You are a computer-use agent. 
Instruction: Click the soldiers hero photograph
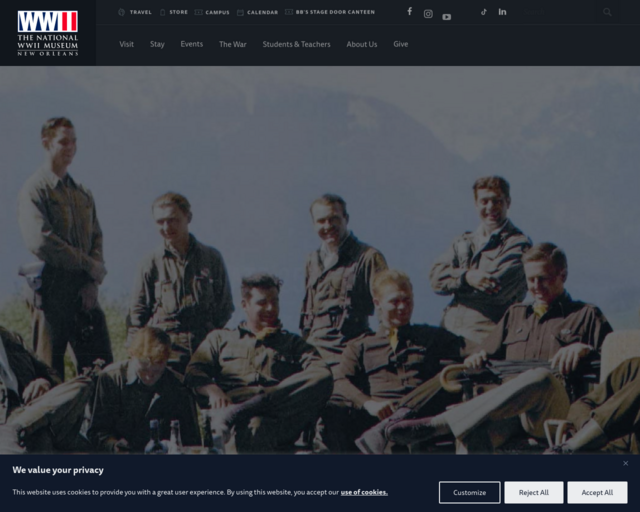pos(320,260)
